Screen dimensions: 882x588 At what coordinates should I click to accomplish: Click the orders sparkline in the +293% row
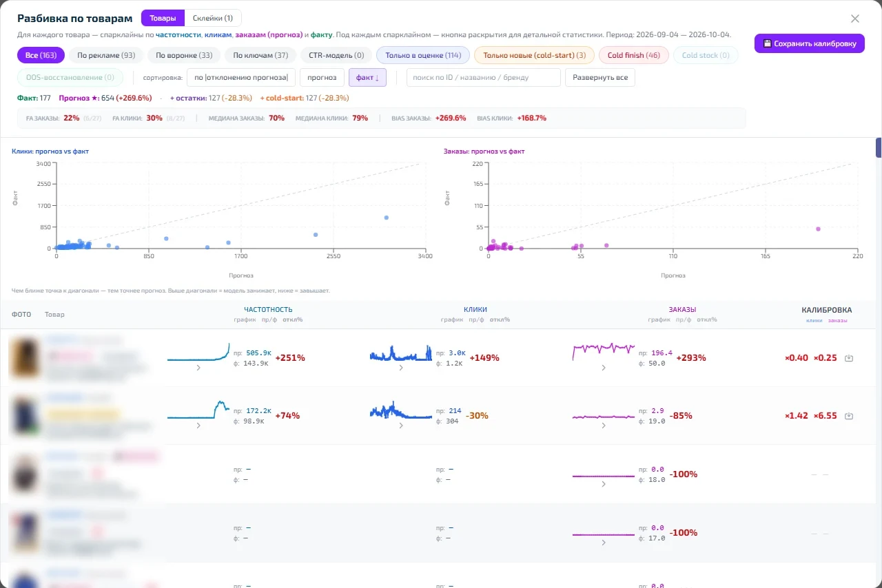tap(604, 350)
